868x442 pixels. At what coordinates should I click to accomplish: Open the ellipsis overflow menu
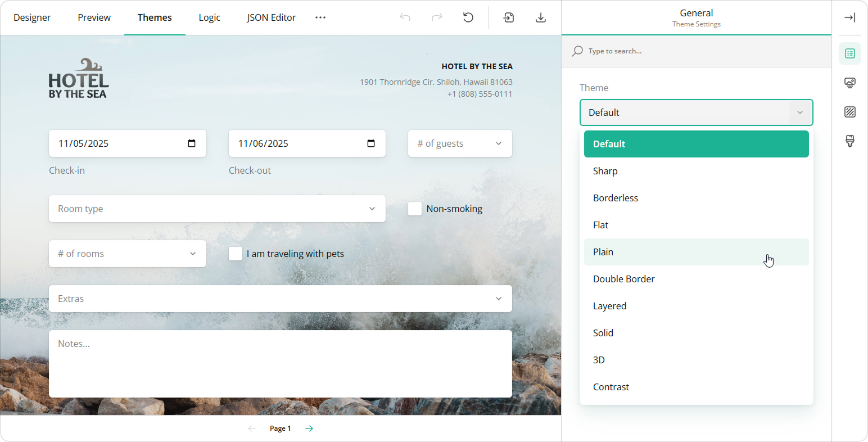pos(320,17)
